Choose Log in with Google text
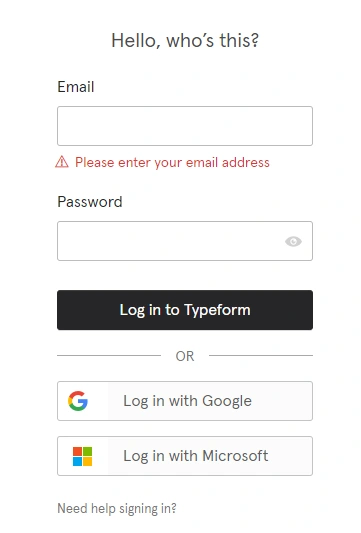Screen dimensions: 361x533 pyautogui.click(x=187, y=401)
